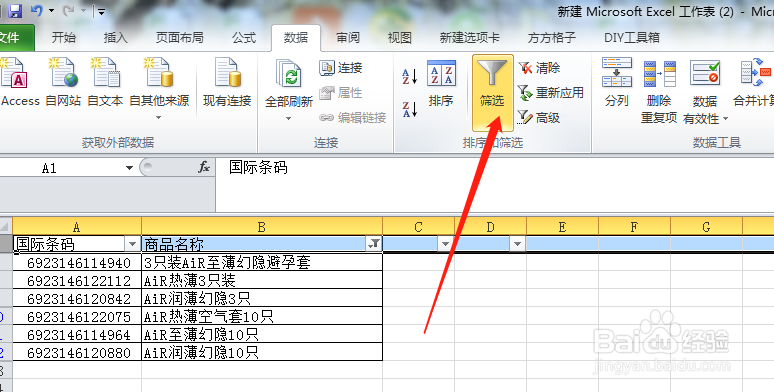Open the 新建选项卡 tab
The height and width of the screenshot is (392, 774).
[x=469, y=38]
